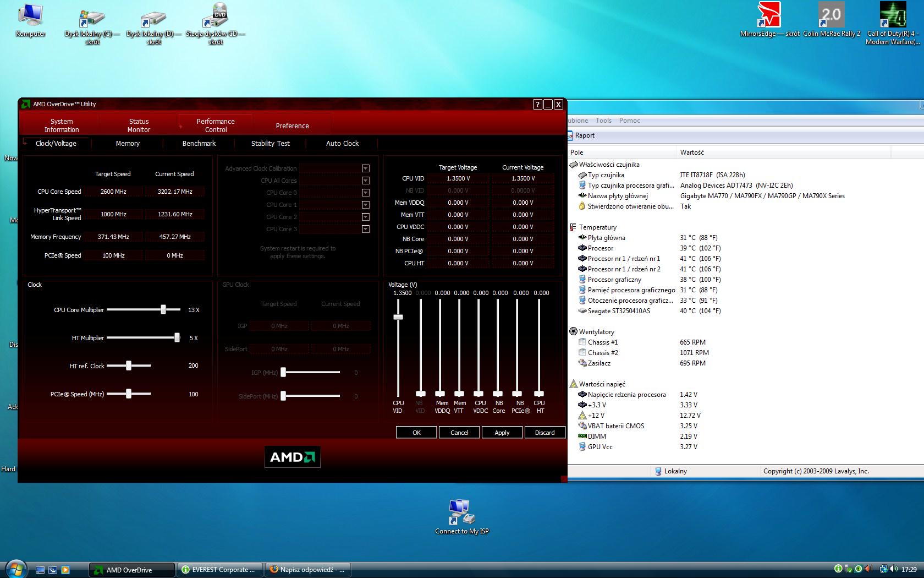Click the Switch Between Windows quick launch icon
This screenshot has width=924, height=578.
click(53, 570)
